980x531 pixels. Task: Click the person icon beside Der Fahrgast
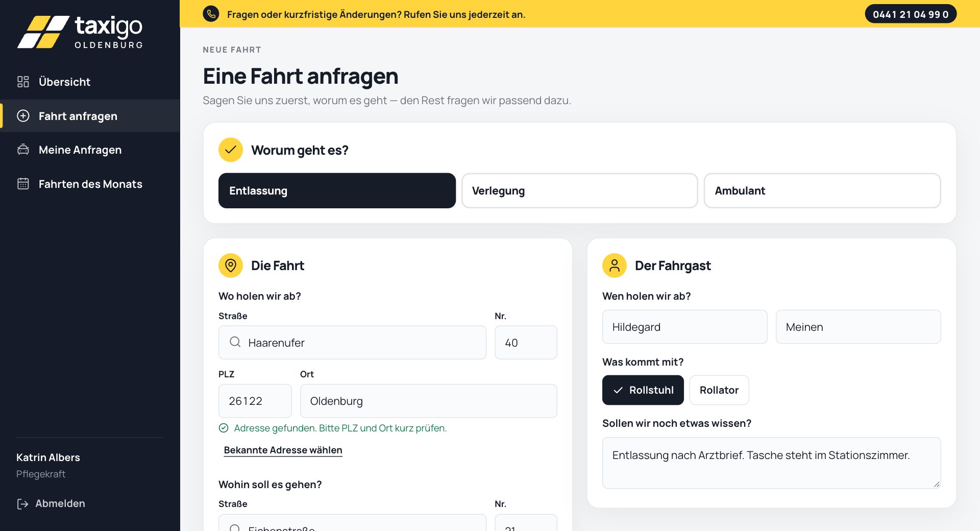pos(615,265)
